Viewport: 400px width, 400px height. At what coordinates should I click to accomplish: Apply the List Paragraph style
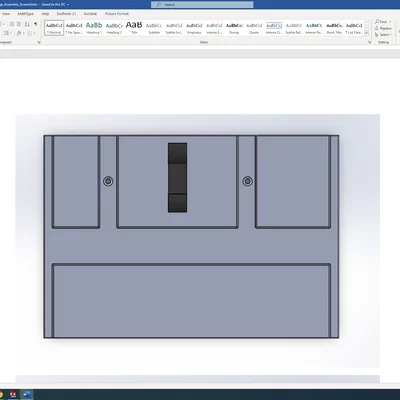coord(354,28)
